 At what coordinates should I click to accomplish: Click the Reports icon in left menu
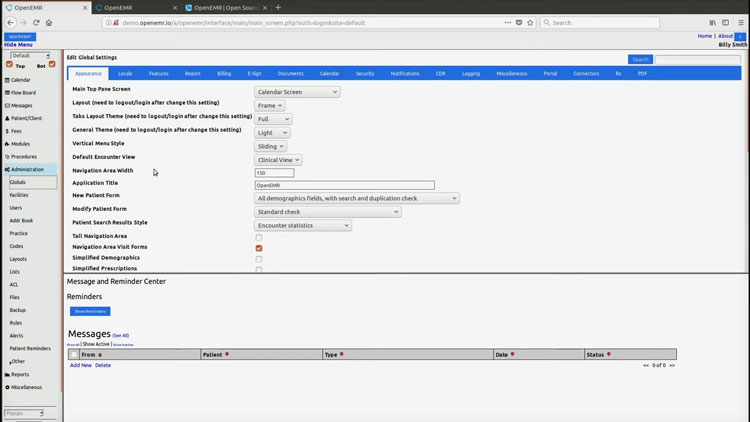(6, 374)
